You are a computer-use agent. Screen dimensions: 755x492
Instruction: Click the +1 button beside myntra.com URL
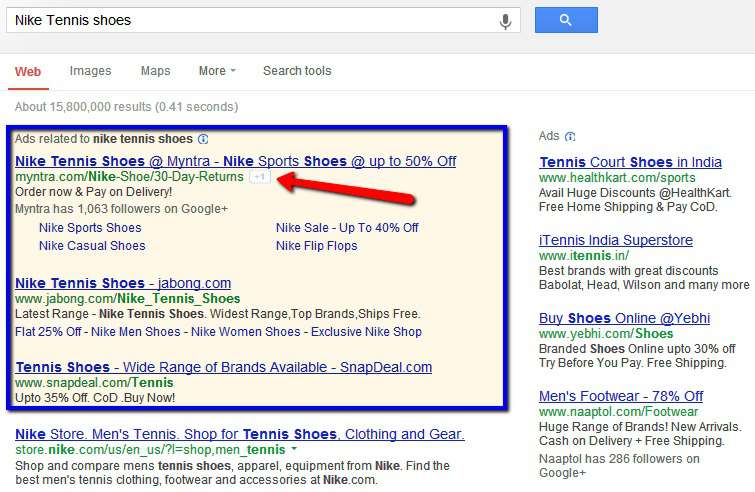(260, 177)
